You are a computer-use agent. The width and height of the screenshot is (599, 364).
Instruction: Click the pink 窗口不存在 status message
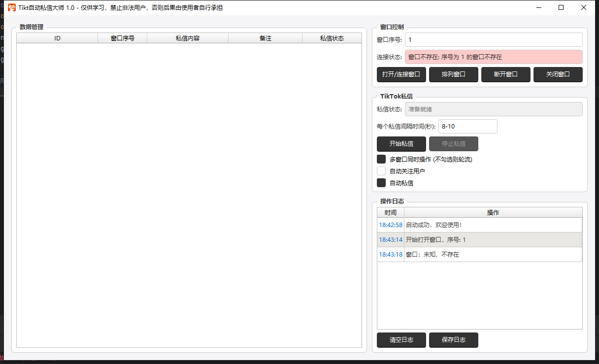493,57
